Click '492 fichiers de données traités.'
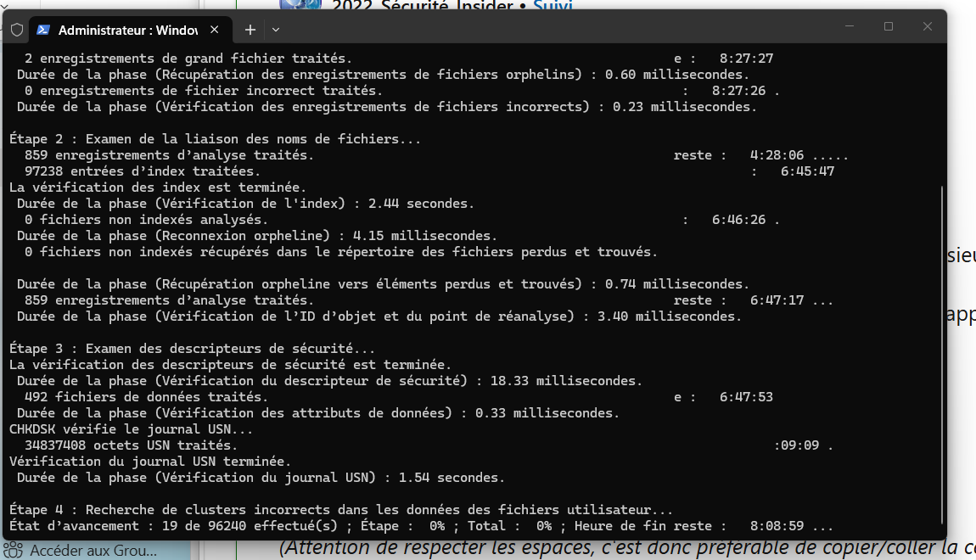Viewport: 976px width, 560px height. (x=146, y=397)
